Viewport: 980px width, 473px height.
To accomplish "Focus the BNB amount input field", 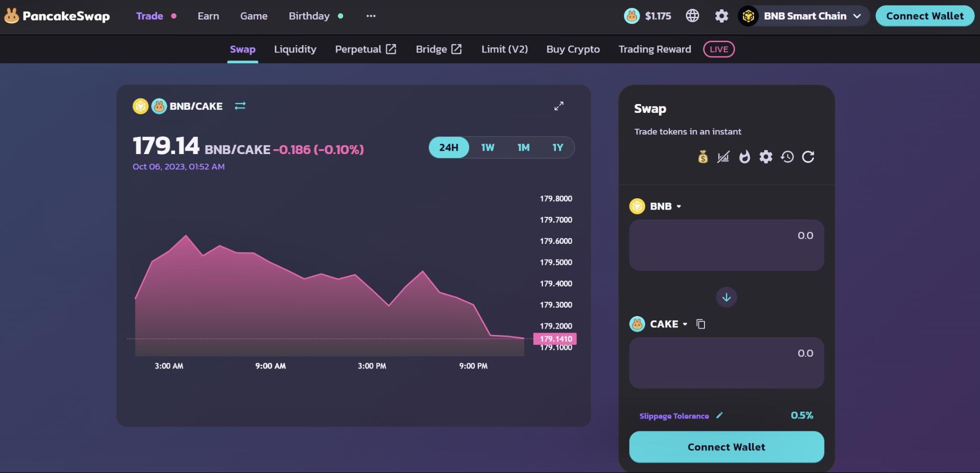I will [x=727, y=245].
